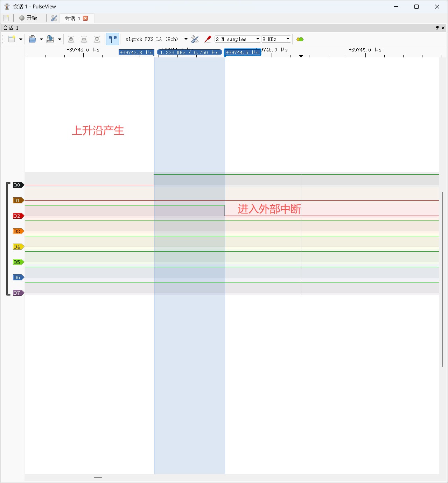
Task: Close the 会话 1 tab
Action: 85,18
